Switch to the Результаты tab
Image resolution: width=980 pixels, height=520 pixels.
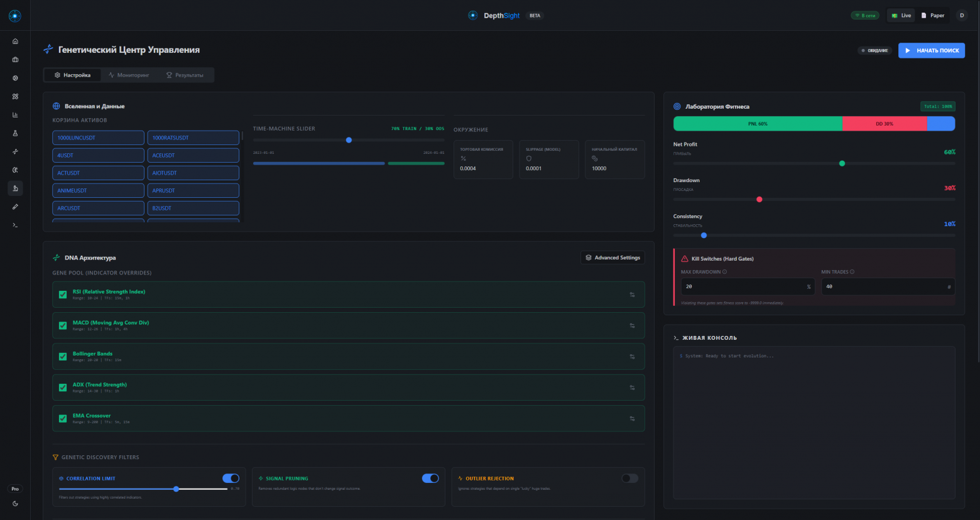pos(185,75)
